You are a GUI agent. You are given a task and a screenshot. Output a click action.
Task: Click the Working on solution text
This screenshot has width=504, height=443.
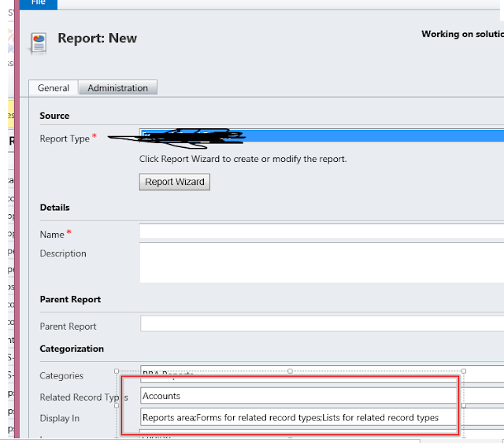tap(462, 34)
